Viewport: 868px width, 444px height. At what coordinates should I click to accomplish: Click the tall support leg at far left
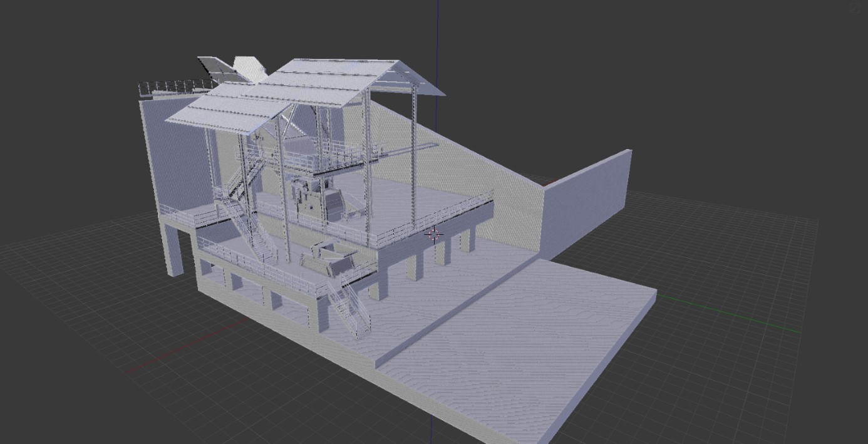[173, 250]
